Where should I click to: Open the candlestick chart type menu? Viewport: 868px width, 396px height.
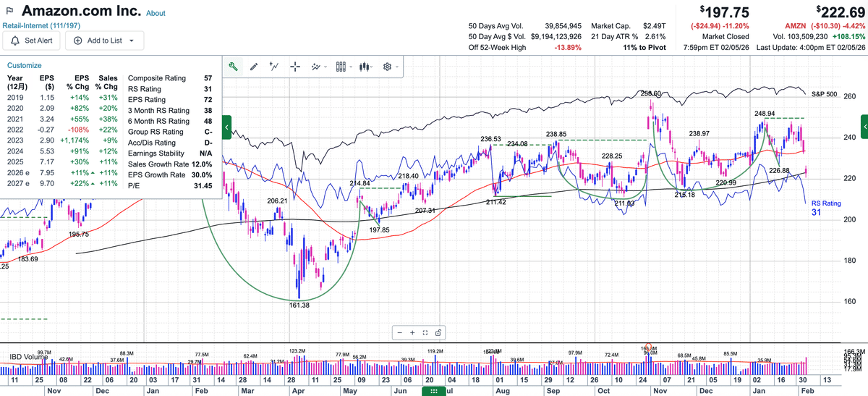coord(367,67)
